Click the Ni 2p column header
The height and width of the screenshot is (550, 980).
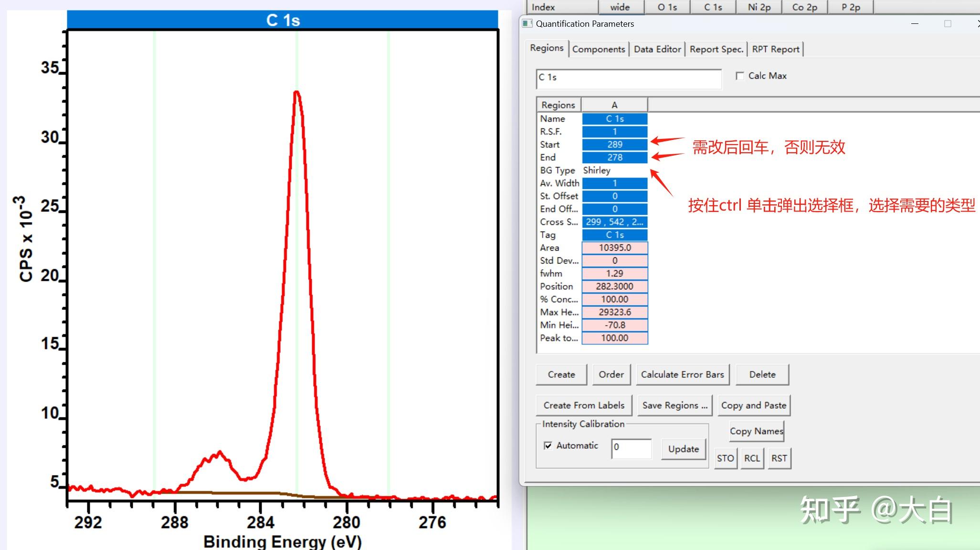click(x=759, y=7)
